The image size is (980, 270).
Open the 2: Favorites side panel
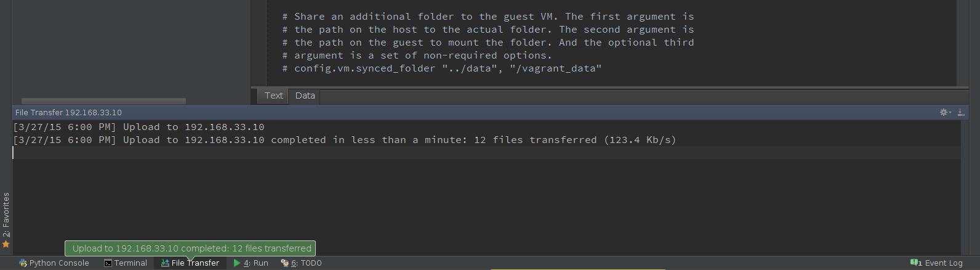6,215
